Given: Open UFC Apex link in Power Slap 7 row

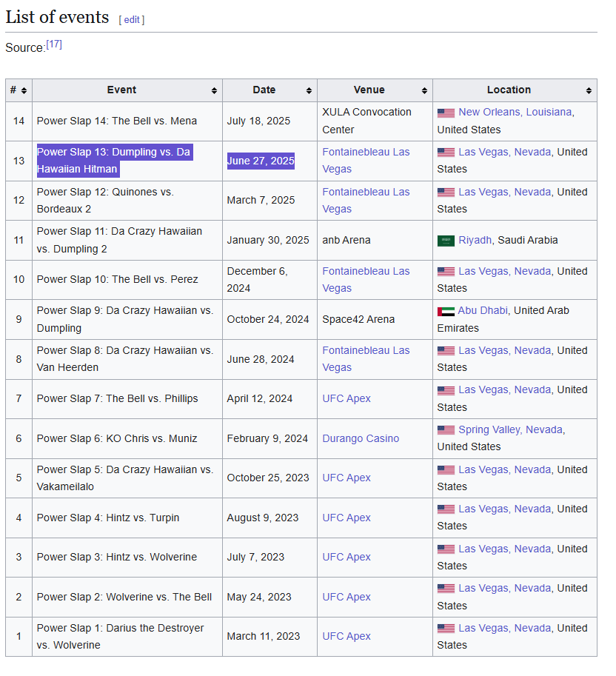Looking at the screenshot, I should pos(346,399).
